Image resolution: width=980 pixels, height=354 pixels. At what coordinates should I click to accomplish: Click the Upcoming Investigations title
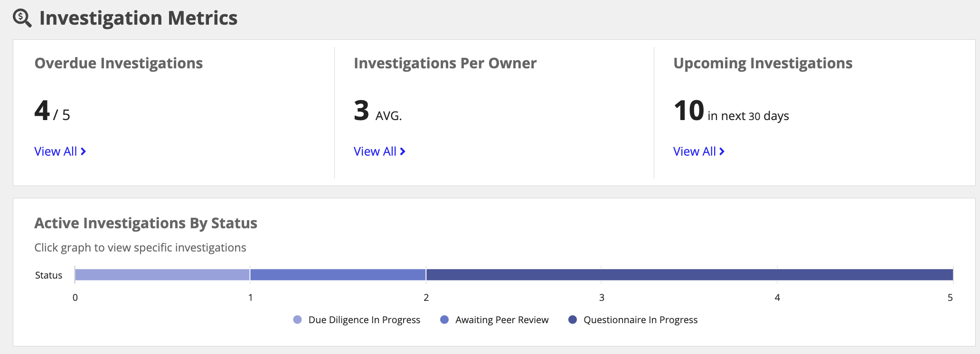tap(763, 63)
